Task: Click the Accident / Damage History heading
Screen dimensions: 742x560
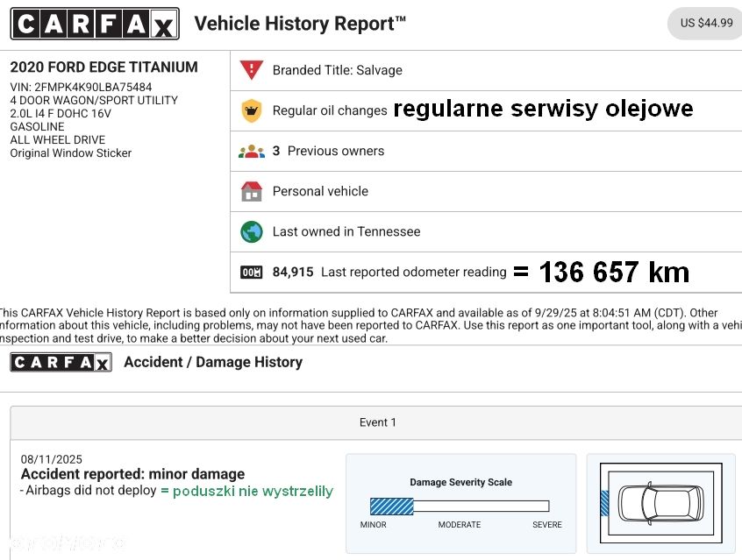Action: tap(213, 362)
